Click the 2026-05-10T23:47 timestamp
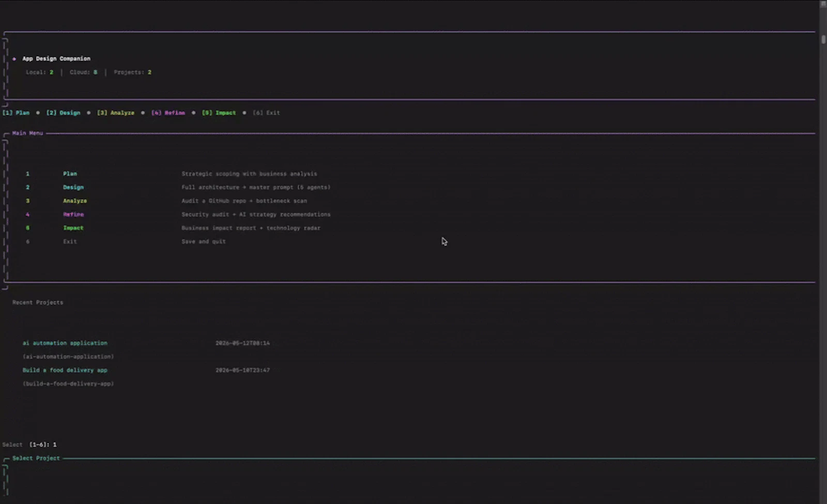The width and height of the screenshot is (827, 504). 242,370
